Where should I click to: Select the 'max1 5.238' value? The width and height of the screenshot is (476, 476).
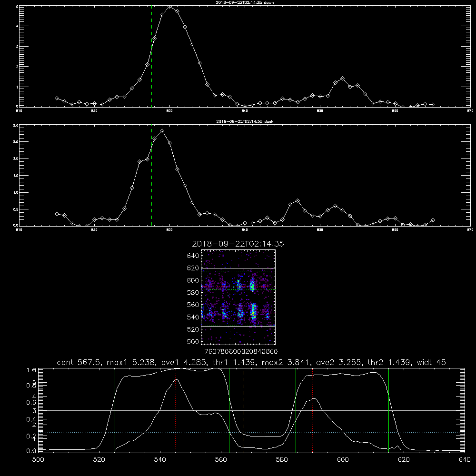click(131, 362)
